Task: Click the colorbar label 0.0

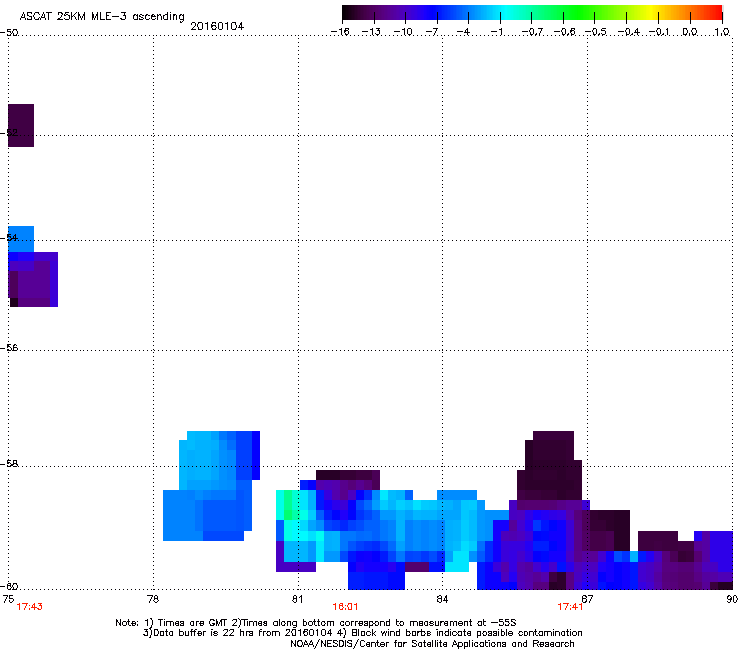Action: tap(690, 32)
